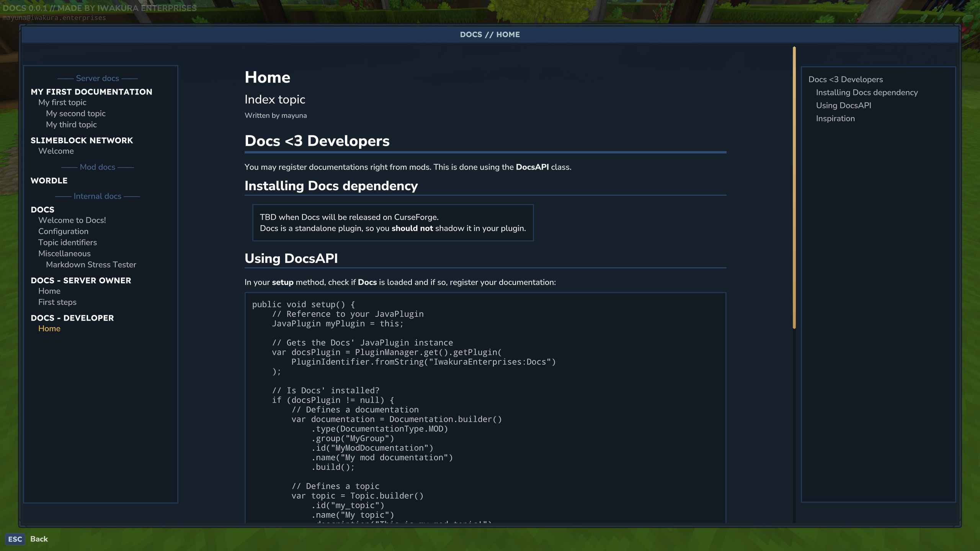Open the 'Topic identifiers' page

tap(67, 242)
